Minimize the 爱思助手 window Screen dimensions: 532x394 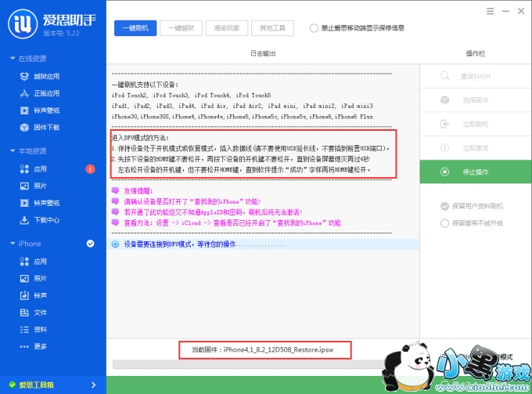(x=505, y=11)
